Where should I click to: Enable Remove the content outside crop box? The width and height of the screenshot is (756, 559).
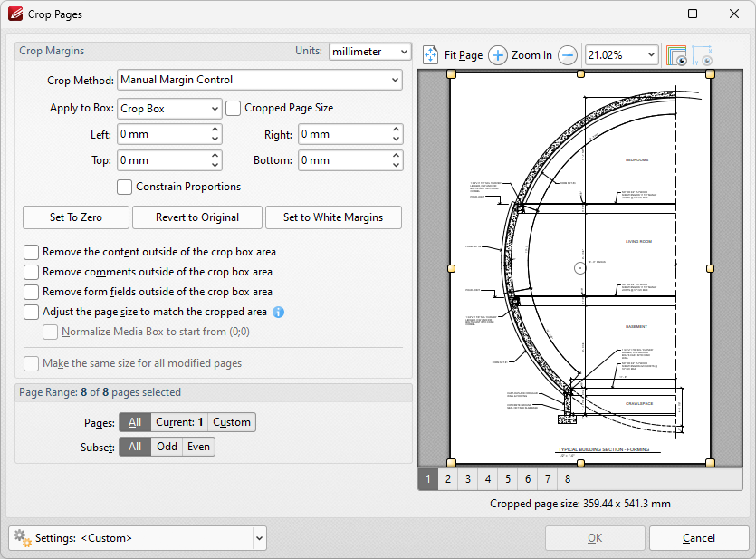(32, 252)
